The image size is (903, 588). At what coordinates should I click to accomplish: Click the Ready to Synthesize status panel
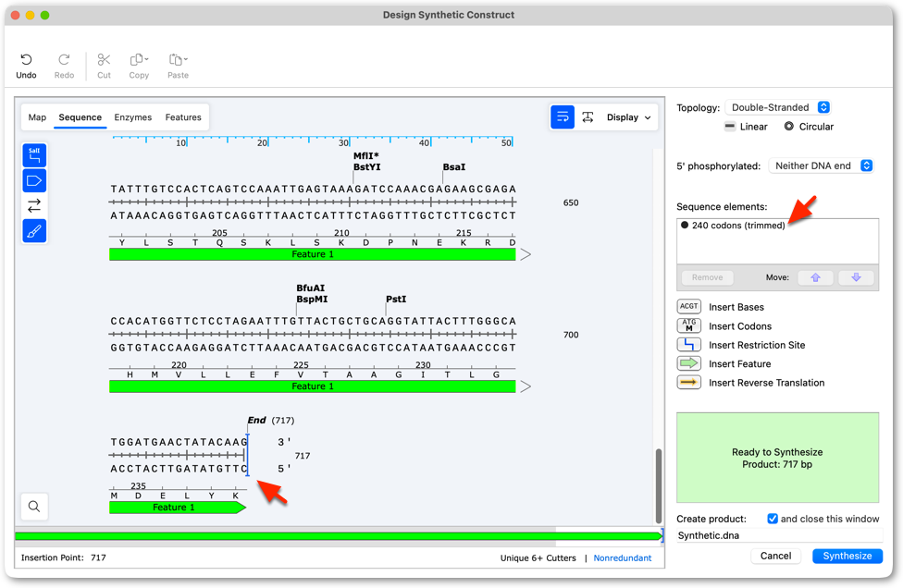point(777,458)
